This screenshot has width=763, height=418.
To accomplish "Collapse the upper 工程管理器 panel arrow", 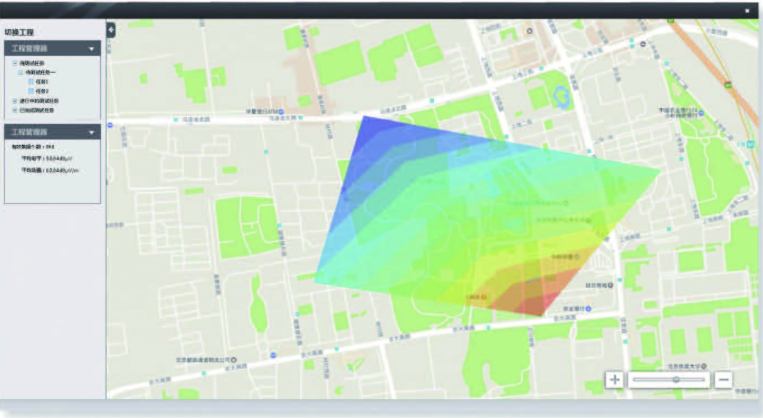I will click(91, 48).
